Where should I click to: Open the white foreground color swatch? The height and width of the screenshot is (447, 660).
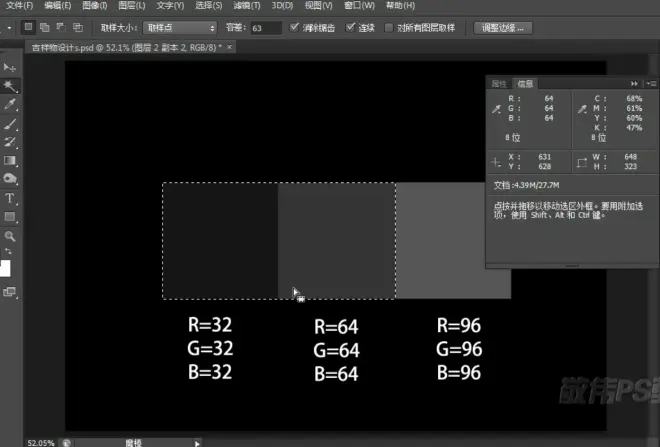click(5, 268)
